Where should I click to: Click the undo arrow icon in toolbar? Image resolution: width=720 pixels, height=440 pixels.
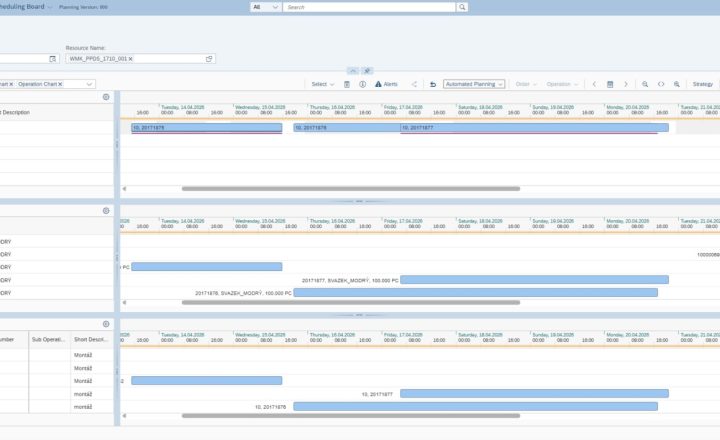(x=433, y=85)
